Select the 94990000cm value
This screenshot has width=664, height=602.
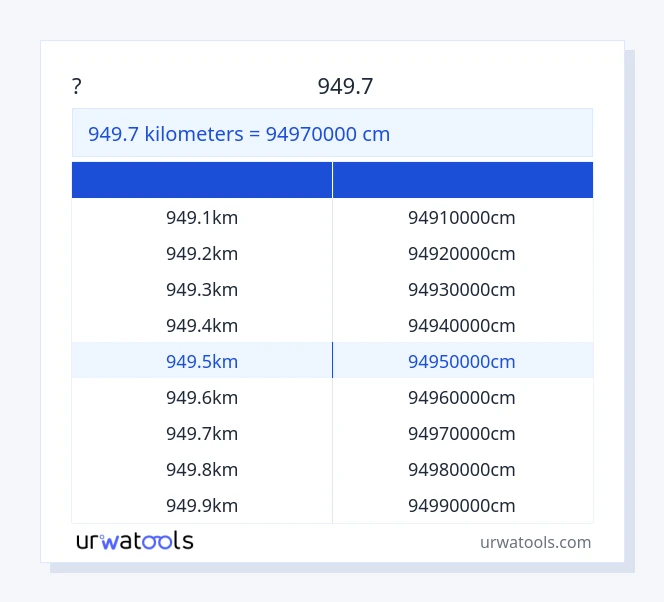pos(461,505)
